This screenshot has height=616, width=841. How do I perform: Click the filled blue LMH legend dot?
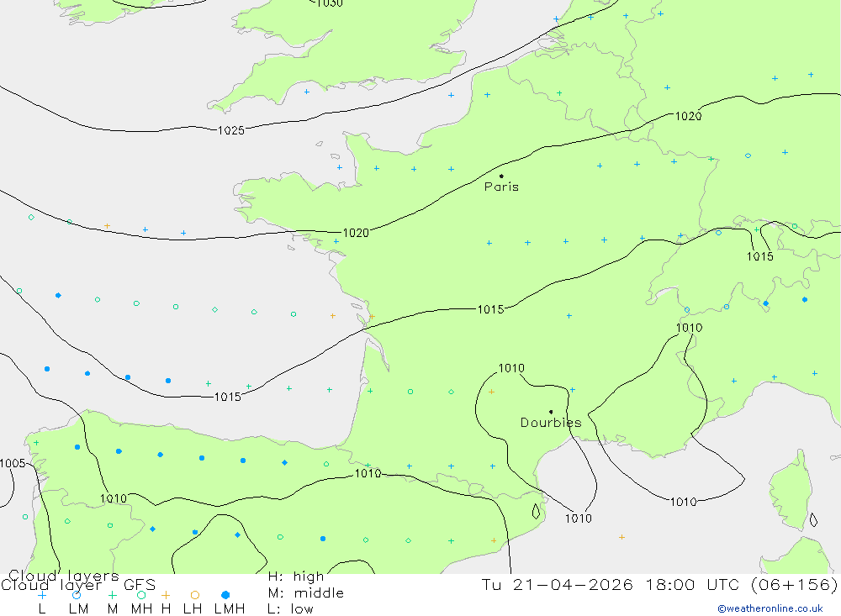click(x=225, y=594)
